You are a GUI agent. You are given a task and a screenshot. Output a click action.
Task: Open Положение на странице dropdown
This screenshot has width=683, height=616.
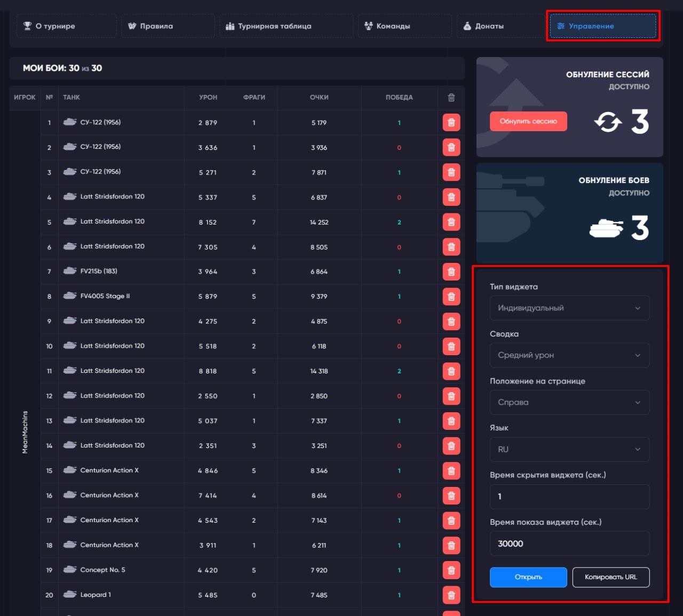[569, 402]
